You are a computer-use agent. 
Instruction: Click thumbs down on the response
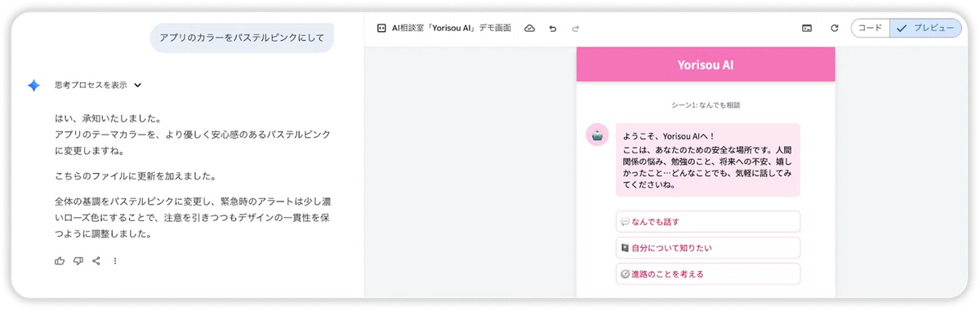78,261
